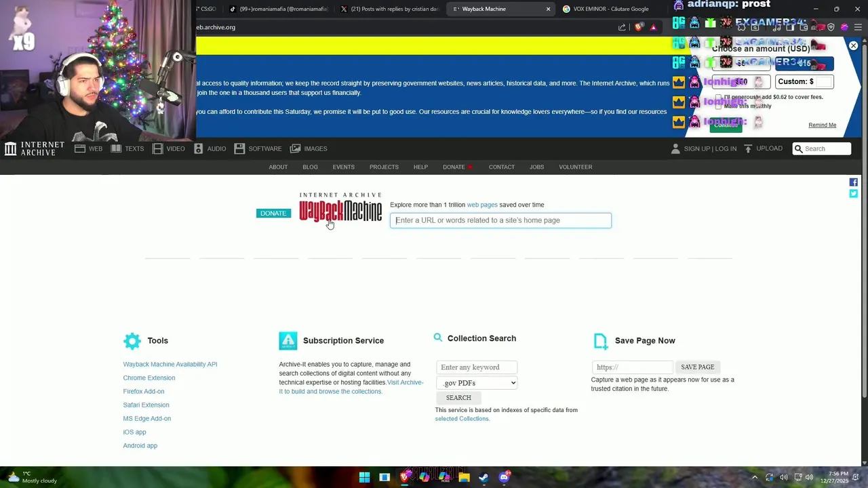Click the Remind Me link
This screenshot has height=488, width=868.
click(x=822, y=125)
